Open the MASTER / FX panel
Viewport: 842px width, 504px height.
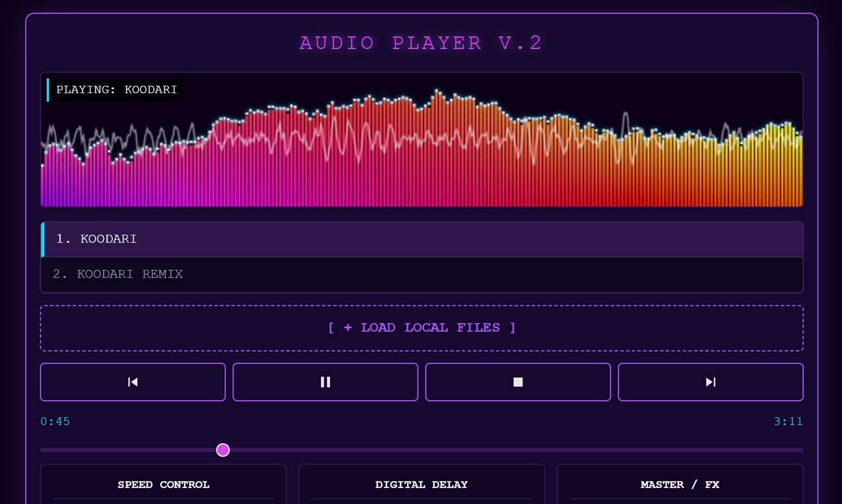coord(680,485)
